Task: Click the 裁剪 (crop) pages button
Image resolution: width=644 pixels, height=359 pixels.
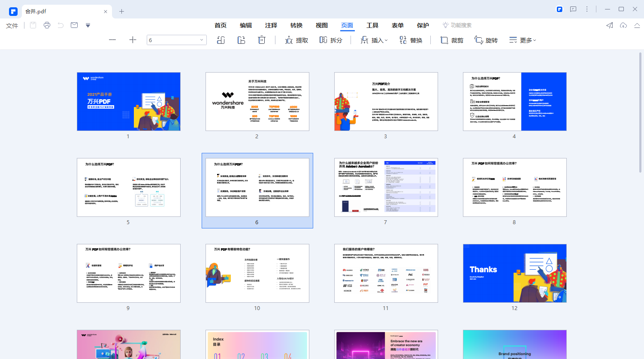Action: [x=452, y=40]
